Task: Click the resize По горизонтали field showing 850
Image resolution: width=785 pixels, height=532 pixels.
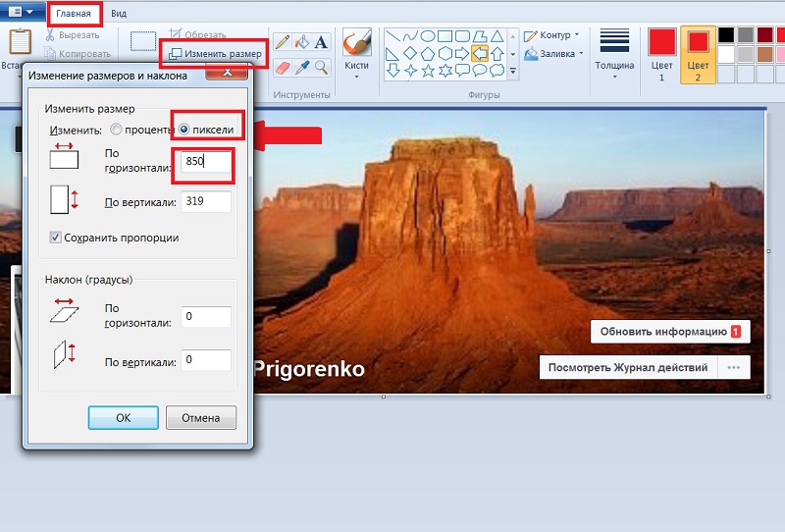Action: 206,161
